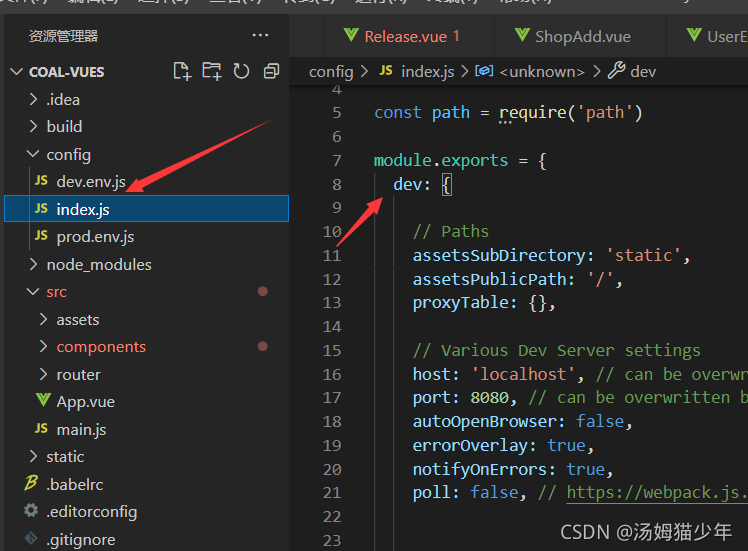The height and width of the screenshot is (551, 748).
Task: Collapse all folders with the collapse icon
Action: (271, 72)
